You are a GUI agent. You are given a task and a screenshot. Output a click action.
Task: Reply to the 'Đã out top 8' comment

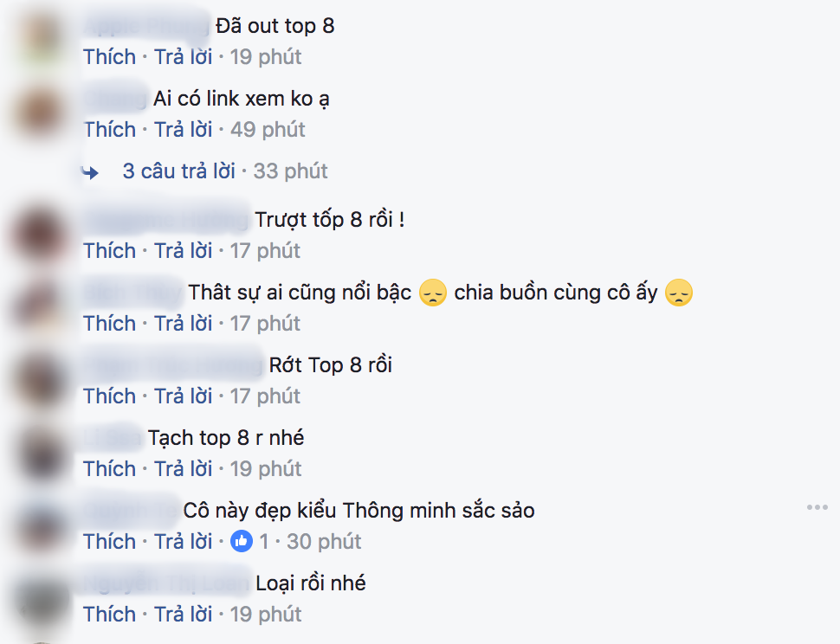click(184, 57)
